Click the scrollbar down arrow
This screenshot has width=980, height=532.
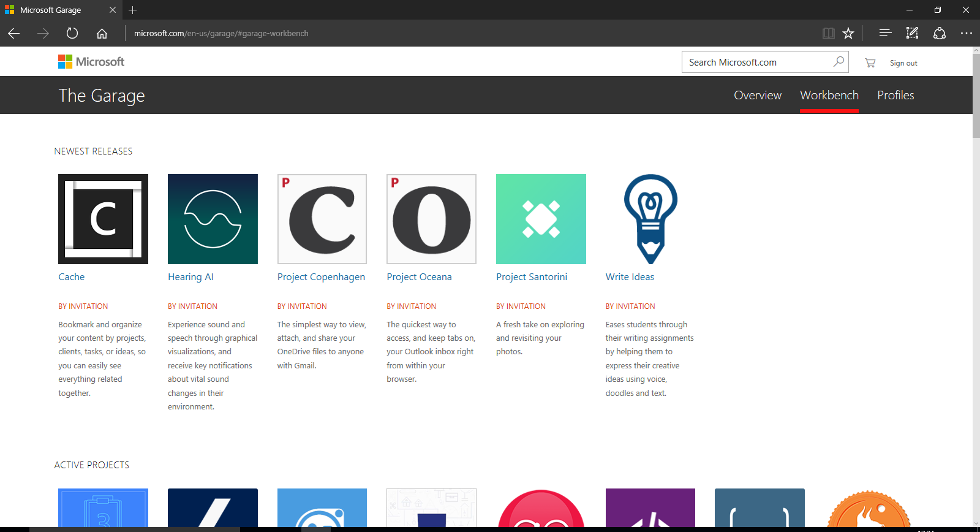pos(976,523)
